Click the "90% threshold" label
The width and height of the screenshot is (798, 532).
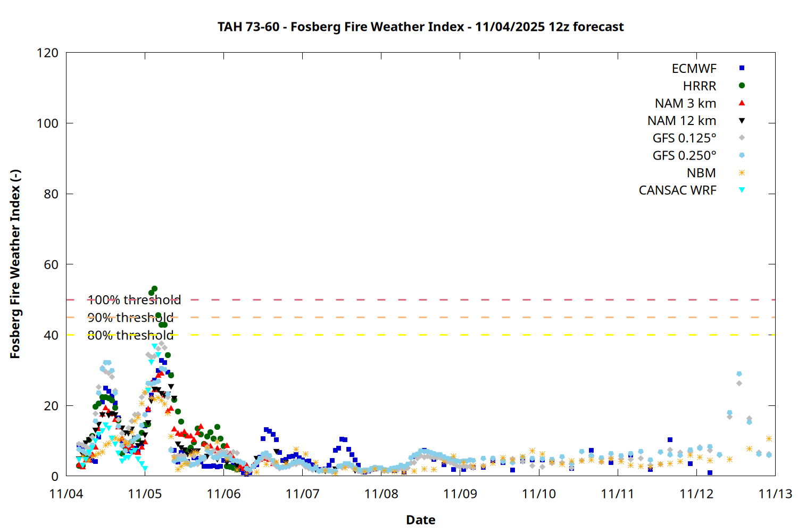click(130, 318)
